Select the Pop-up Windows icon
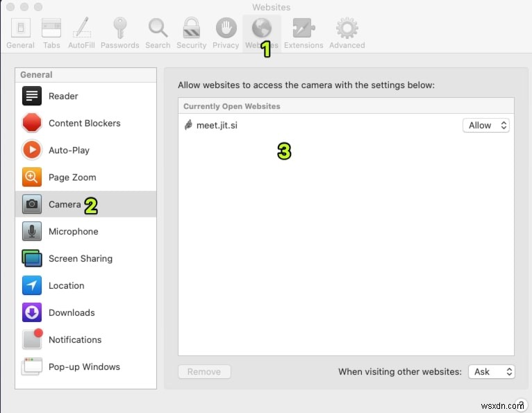 32,366
